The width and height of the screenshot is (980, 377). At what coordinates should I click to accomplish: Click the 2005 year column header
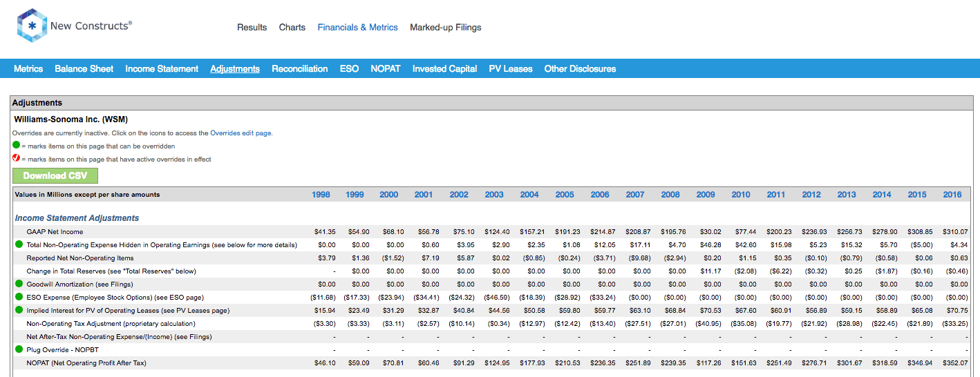565,195
